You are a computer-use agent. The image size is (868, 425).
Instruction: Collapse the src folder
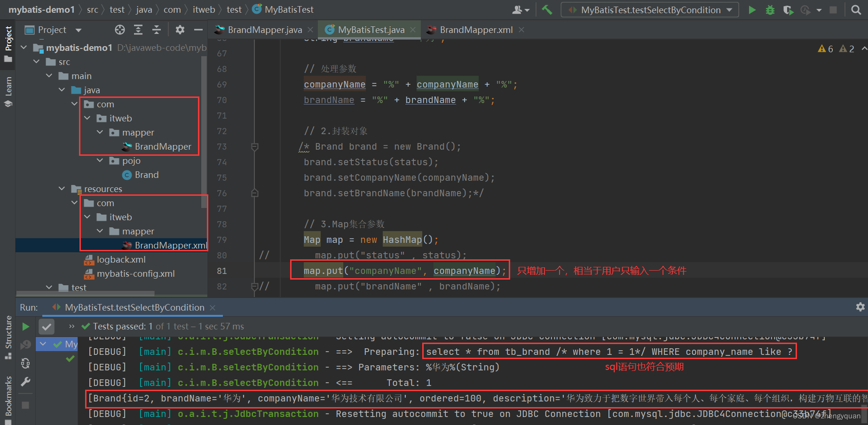pos(37,62)
